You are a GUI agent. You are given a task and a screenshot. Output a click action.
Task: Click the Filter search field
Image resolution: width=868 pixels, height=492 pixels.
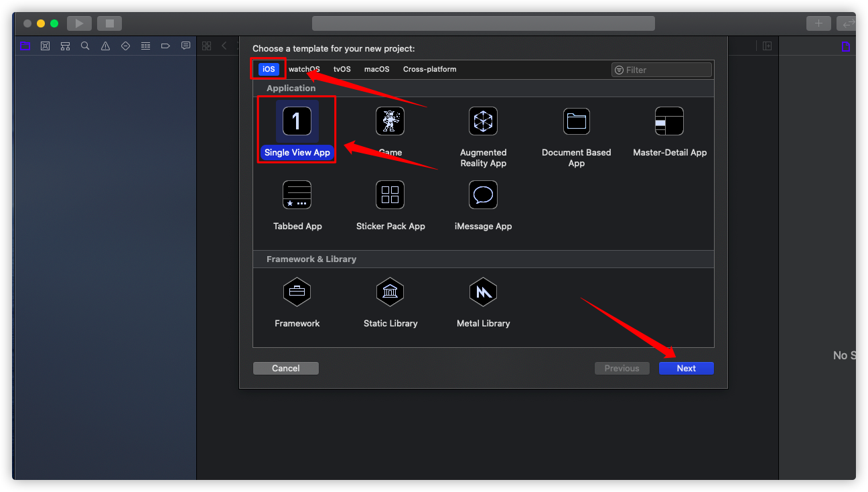pos(662,70)
